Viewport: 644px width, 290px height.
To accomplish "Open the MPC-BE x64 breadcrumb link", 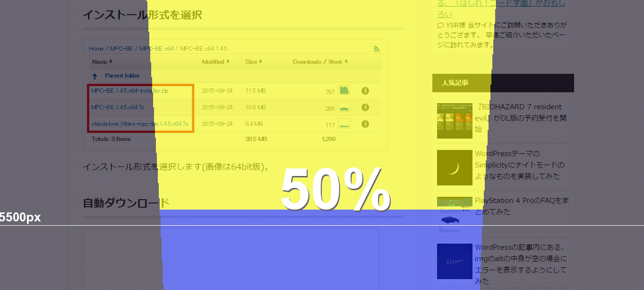I will tap(157, 49).
